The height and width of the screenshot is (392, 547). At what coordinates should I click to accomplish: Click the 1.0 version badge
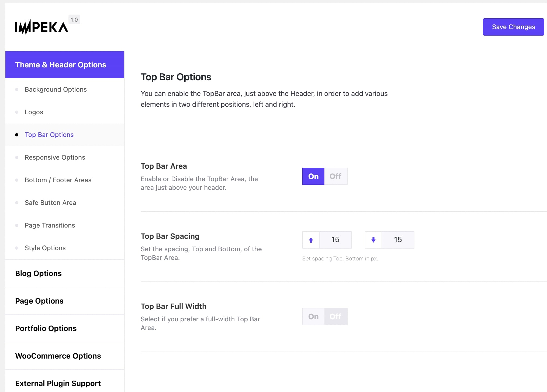74,20
